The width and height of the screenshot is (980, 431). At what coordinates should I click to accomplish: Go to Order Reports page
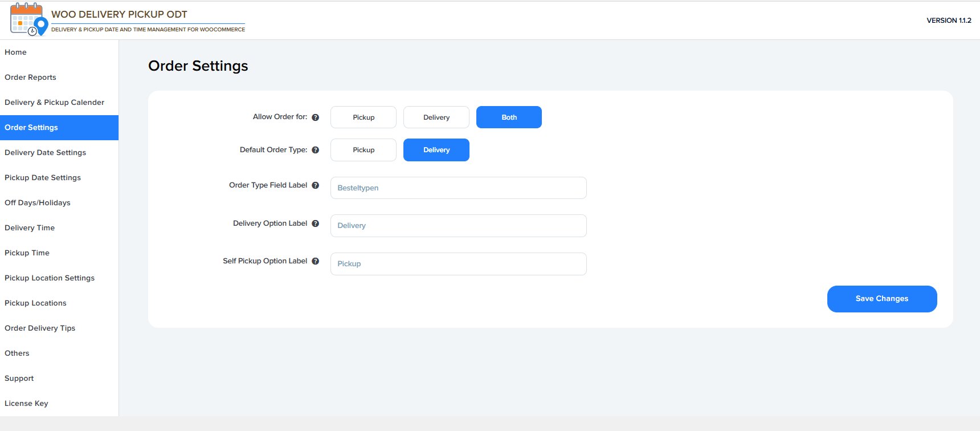(30, 78)
